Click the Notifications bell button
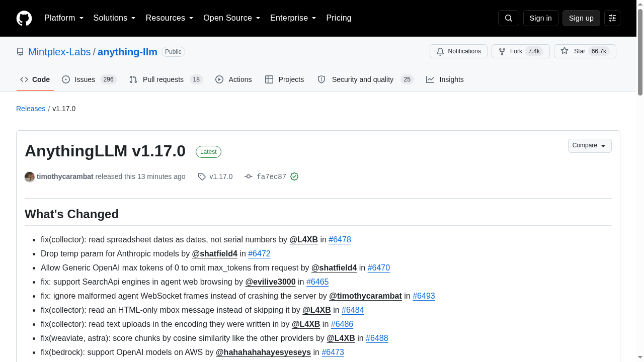The width and height of the screenshot is (644, 362). 458,51
